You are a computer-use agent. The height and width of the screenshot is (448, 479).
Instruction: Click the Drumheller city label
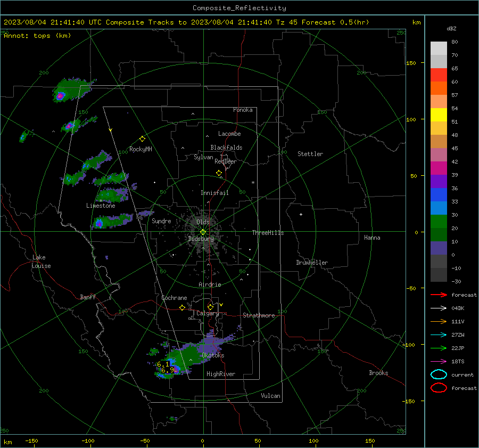[312, 263]
